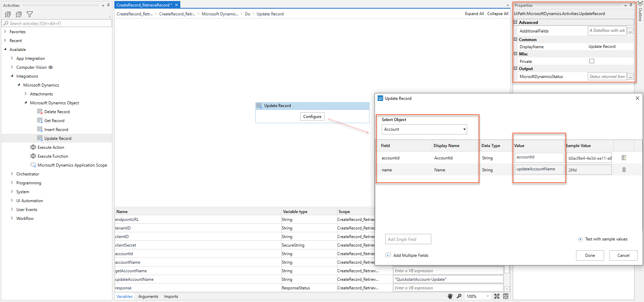Click the play icon for Test with sample values
644x302 pixels.
point(580,239)
